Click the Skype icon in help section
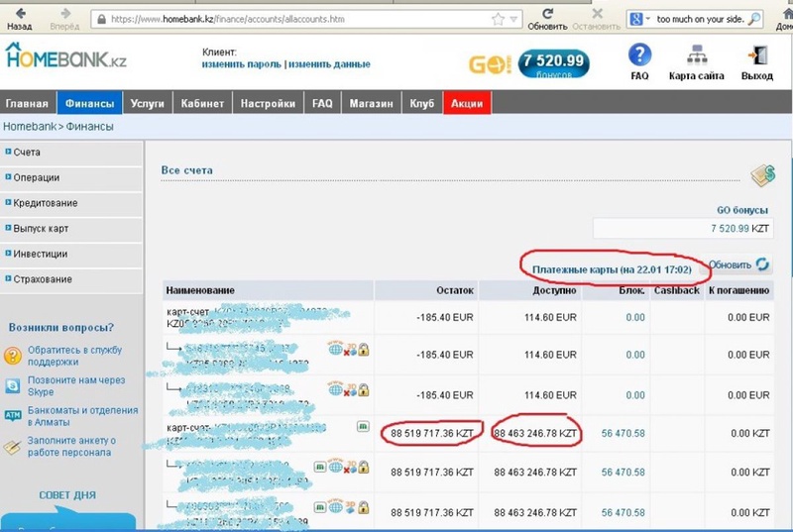The image size is (793, 532). pyautogui.click(x=13, y=386)
